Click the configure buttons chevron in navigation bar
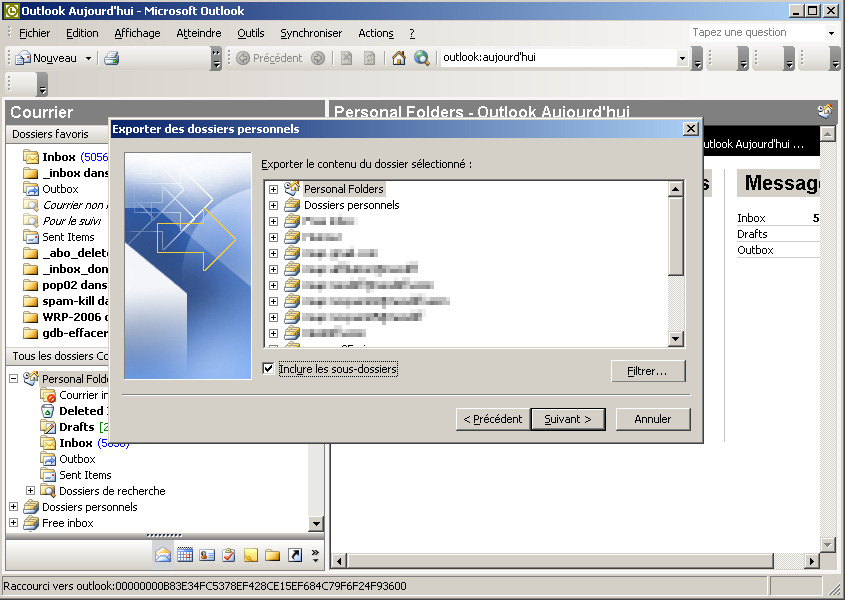Image resolution: width=846 pixels, height=602 pixels. [x=316, y=556]
